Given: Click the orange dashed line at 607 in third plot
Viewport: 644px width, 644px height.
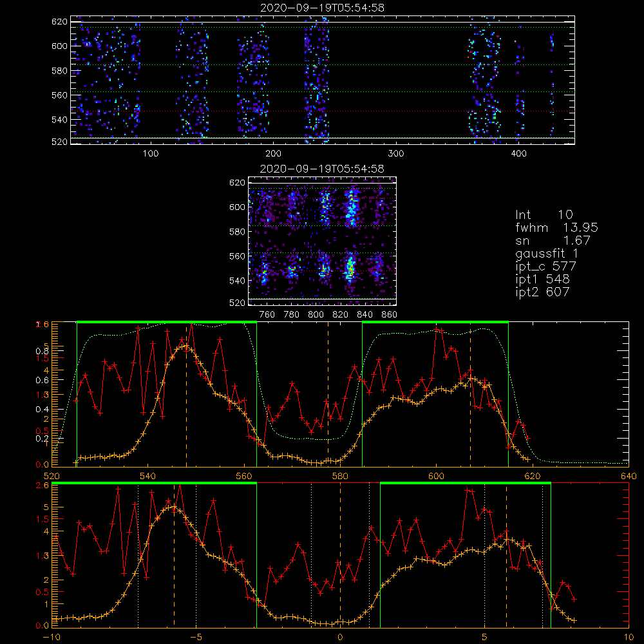Looking at the screenshot, I should [x=470, y=394].
